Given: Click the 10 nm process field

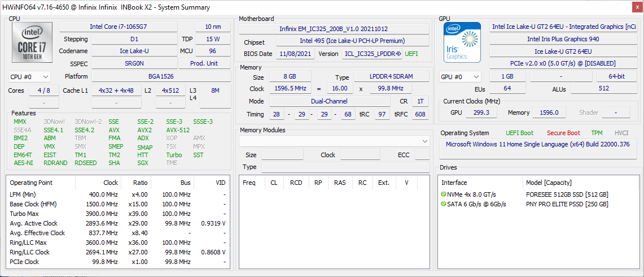Looking at the screenshot, I should tap(213, 27).
